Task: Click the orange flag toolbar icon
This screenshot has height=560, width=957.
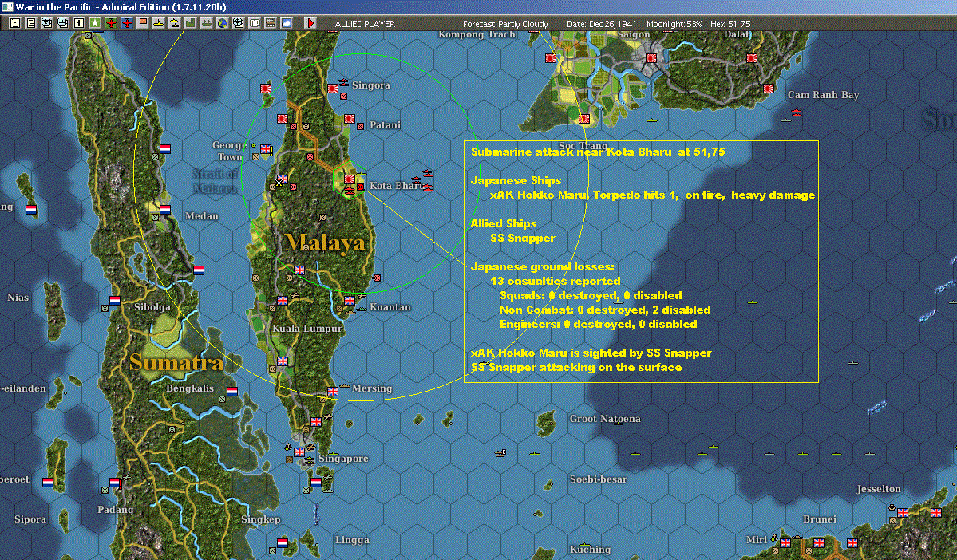Action: (x=143, y=23)
